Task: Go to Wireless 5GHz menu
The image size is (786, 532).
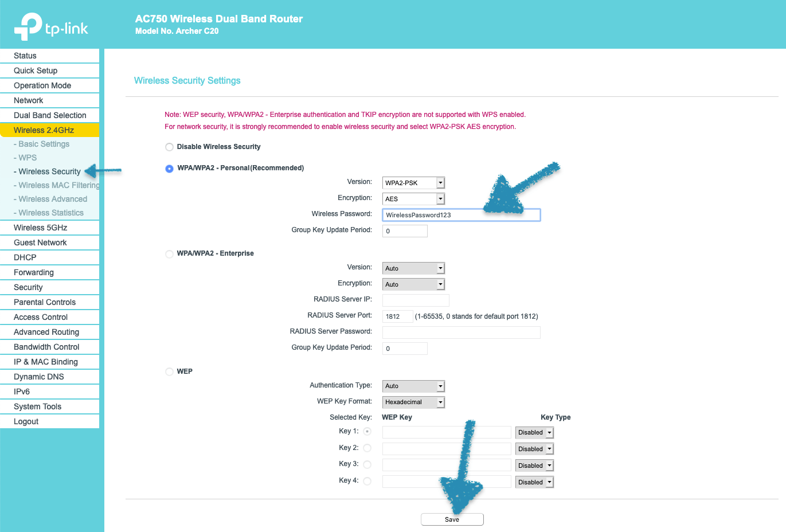Action: [x=41, y=228]
